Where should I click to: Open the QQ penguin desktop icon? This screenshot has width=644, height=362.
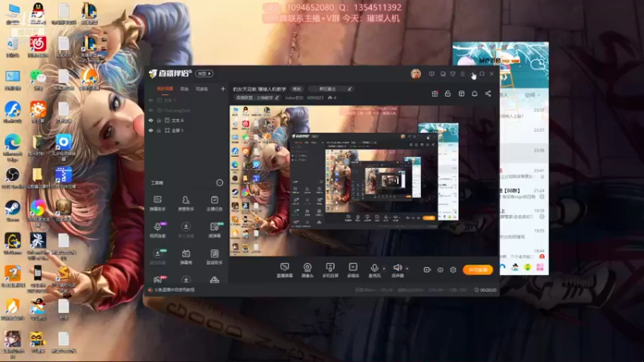coord(38,12)
